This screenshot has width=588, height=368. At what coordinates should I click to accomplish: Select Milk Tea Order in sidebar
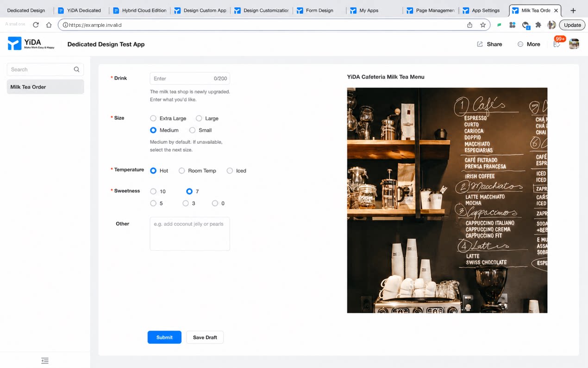point(45,87)
